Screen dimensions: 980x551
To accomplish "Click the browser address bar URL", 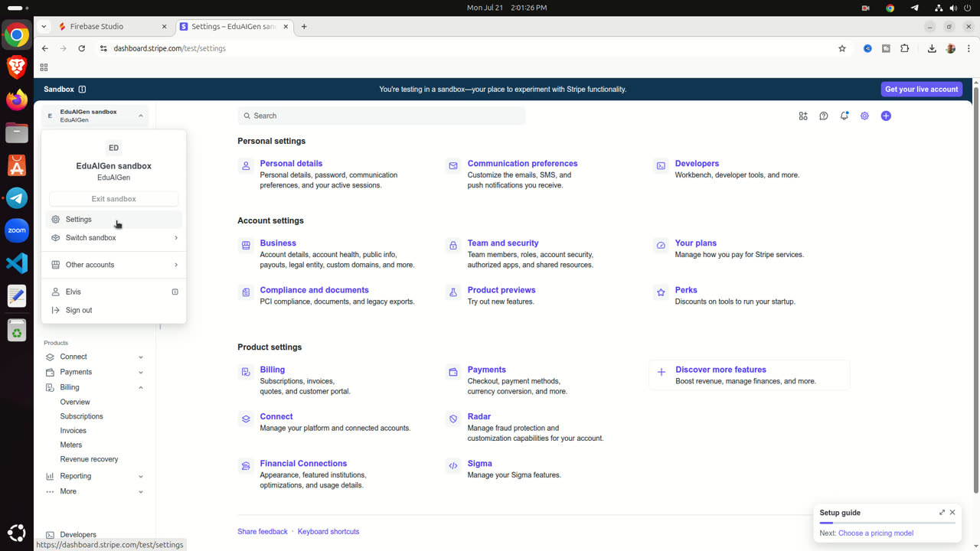I will 169,48.
